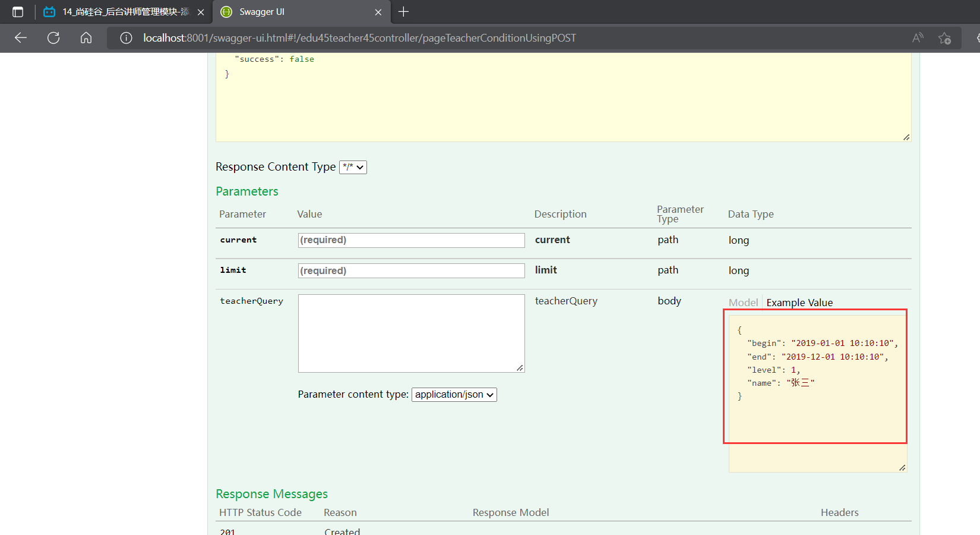Click the read aloud icon

click(x=918, y=38)
